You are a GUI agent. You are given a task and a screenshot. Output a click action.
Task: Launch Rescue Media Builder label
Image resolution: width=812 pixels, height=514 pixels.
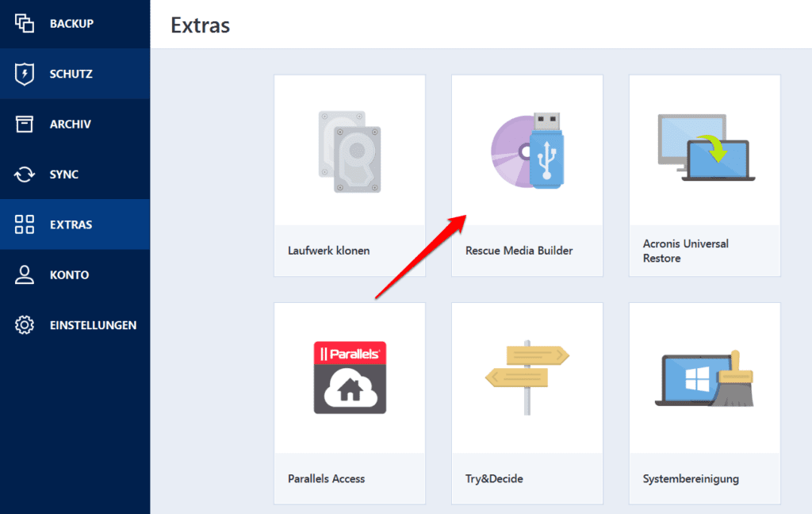tap(519, 251)
